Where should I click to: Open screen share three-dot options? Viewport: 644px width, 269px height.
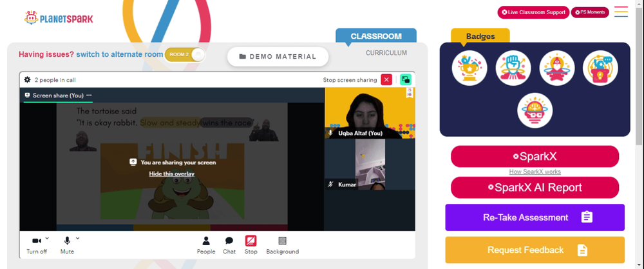click(x=89, y=95)
